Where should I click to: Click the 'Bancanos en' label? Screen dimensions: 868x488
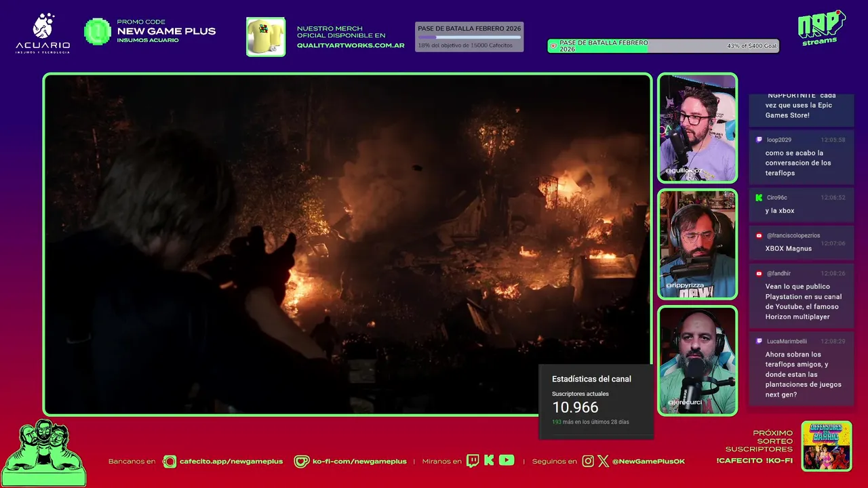pyautogui.click(x=132, y=462)
